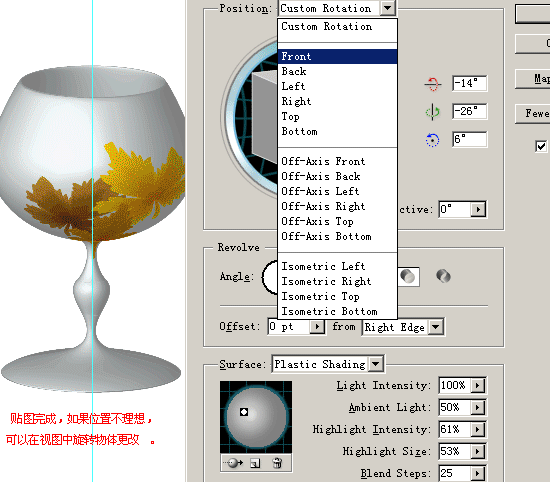Choose Custom Rotation in the list
Viewport: 550px width, 482px height.
point(337,27)
